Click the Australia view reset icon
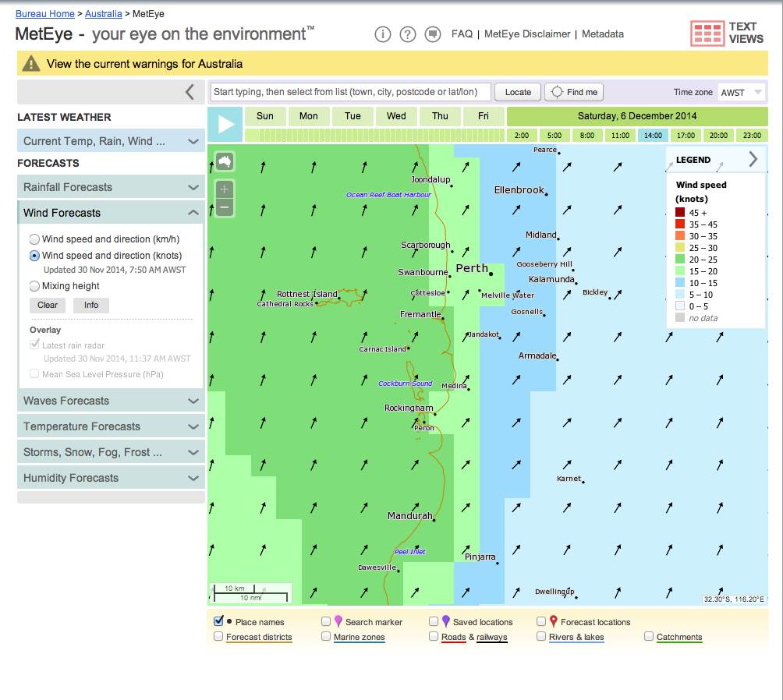Screen dimensions: 783x700 (224, 160)
